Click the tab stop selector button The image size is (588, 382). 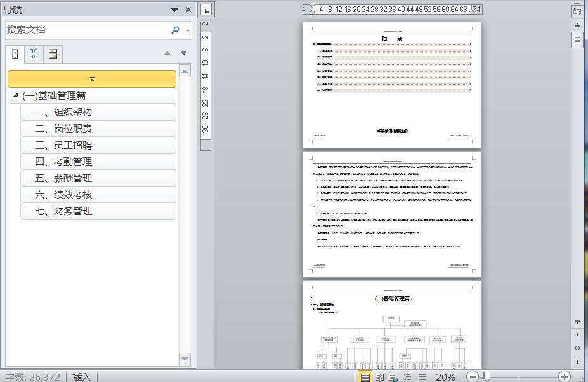pos(206,10)
